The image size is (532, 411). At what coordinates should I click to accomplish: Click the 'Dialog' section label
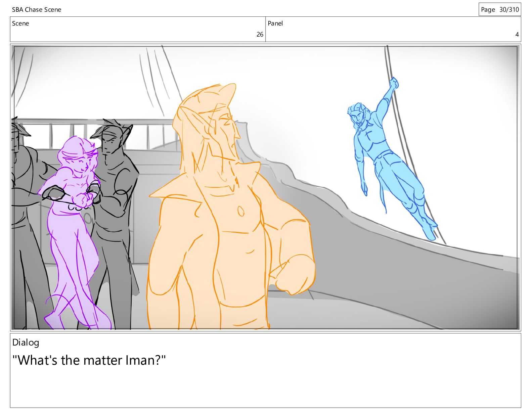(26, 342)
